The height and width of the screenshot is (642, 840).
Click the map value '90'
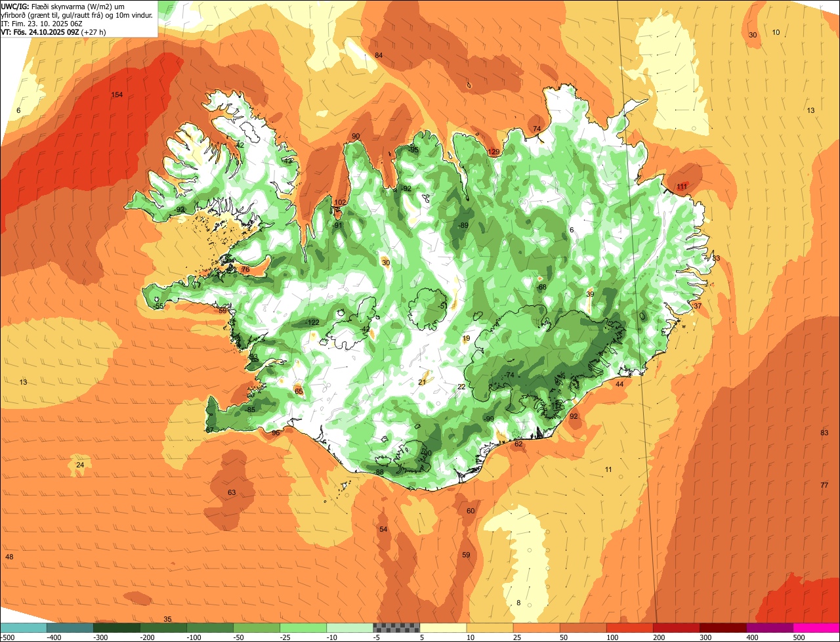pos(356,137)
